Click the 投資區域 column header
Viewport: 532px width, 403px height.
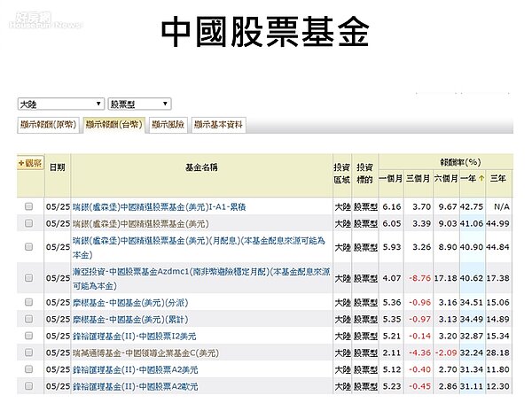coord(341,174)
